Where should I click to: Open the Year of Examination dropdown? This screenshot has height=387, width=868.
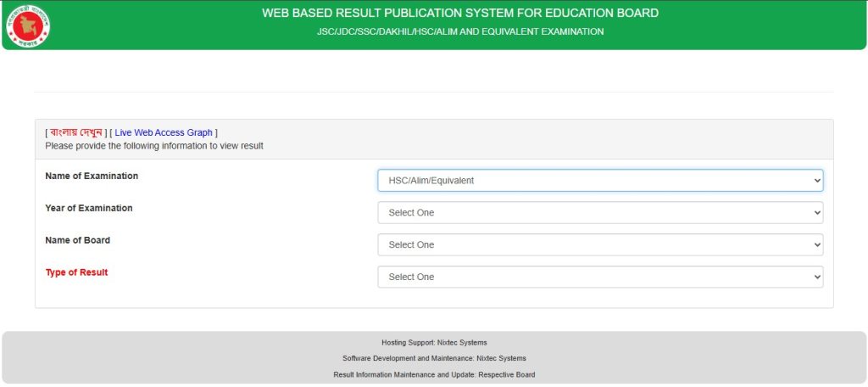[x=600, y=213]
